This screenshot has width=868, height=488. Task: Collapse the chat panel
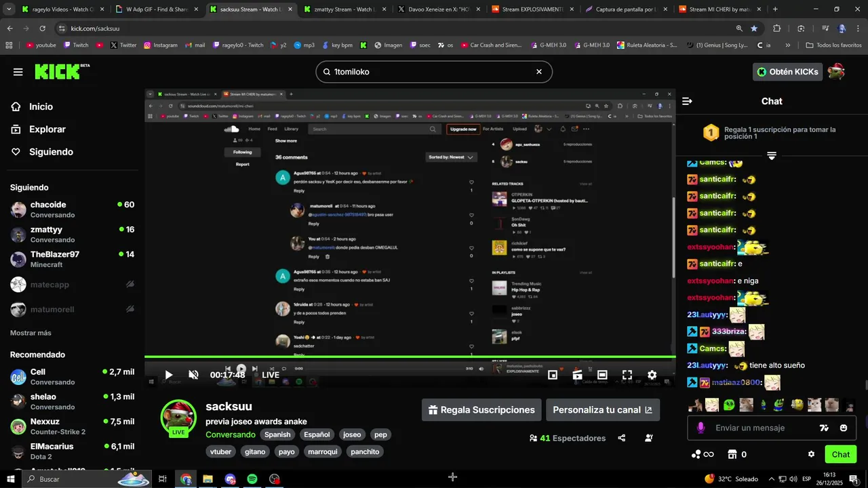(687, 101)
